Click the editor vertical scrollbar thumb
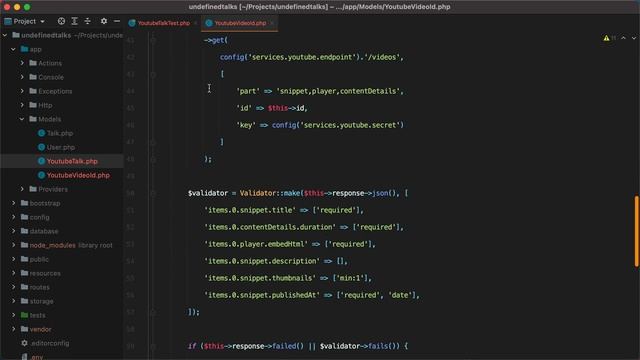640x360 pixels. click(636, 231)
